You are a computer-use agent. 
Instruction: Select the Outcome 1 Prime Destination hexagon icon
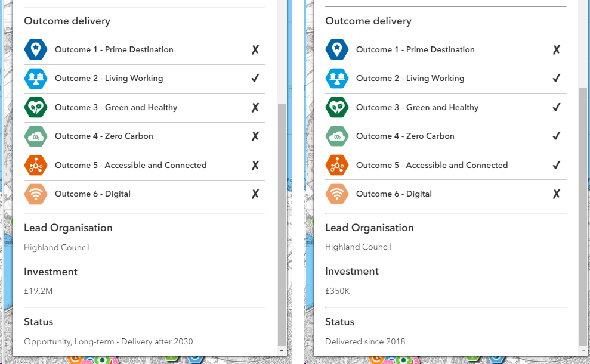(36, 49)
